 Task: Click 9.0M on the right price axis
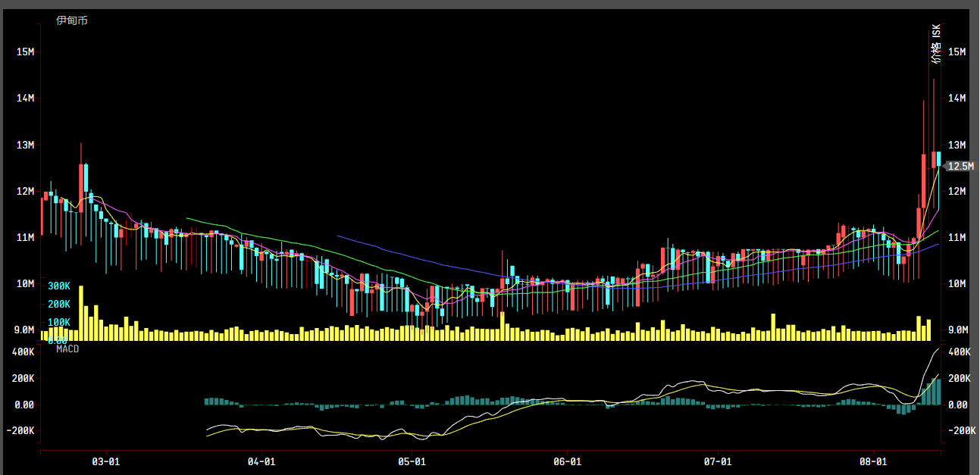click(958, 330)
